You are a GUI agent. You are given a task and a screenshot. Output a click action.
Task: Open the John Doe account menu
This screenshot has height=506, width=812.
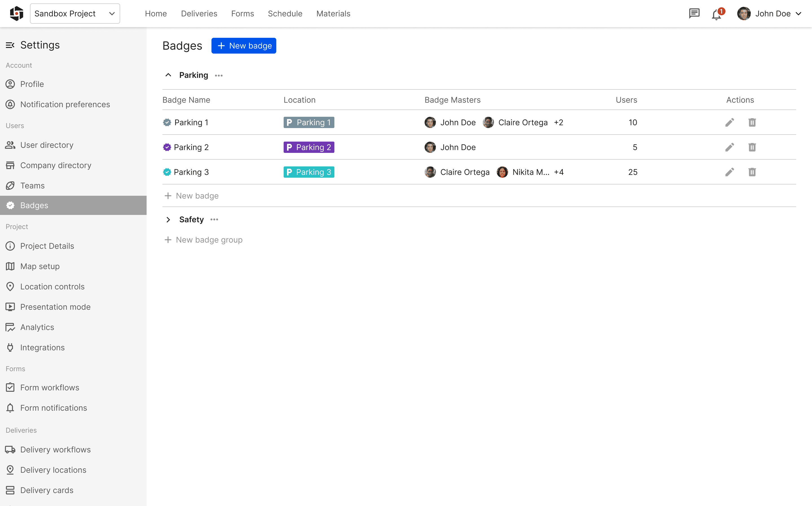769,14
